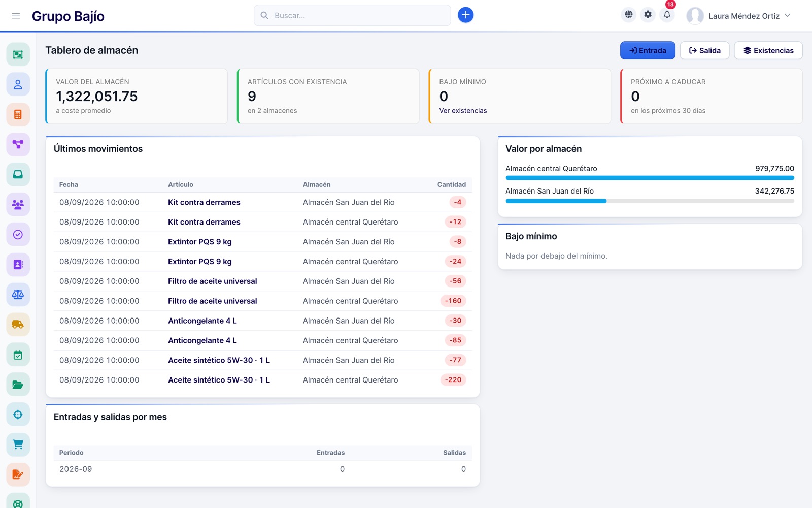Open the shopping cart icon in sidebar
Image resolution: width=812 pixels, height=508 pixels.
(18, 444)
